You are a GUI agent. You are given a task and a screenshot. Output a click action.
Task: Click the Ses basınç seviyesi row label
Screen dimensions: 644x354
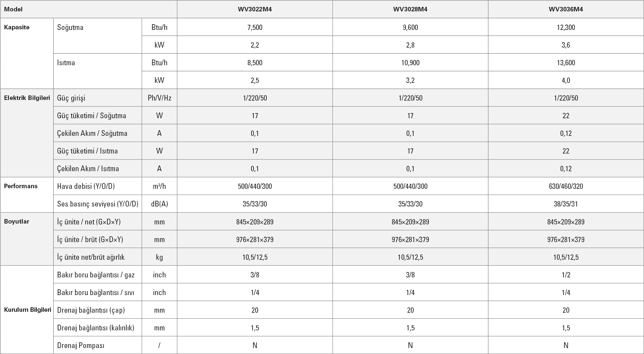pyautogui.click(x=98, y=204)
